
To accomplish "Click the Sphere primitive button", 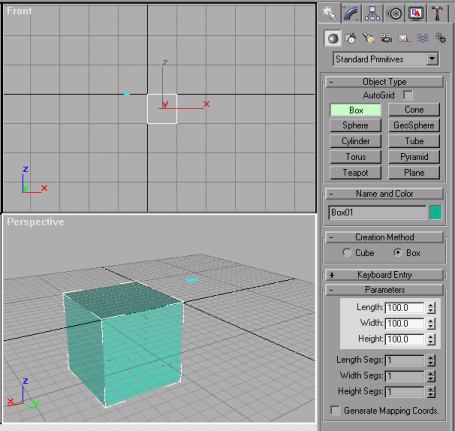I will pos(355,125).
